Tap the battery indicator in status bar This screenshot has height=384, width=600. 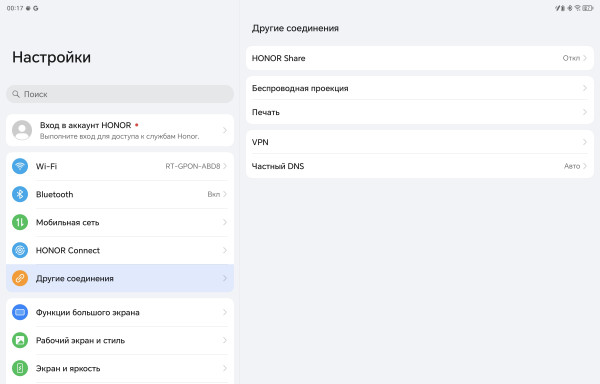pyautogui.click(x=588, y=8)
